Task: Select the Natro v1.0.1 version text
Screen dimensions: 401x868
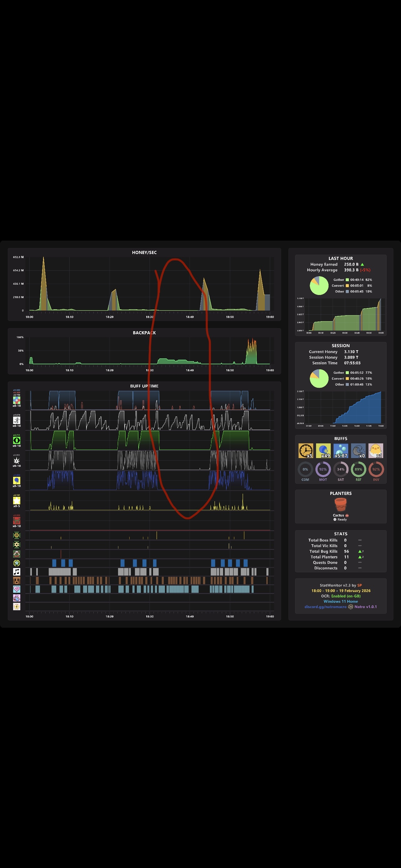Action: (366, 606)
